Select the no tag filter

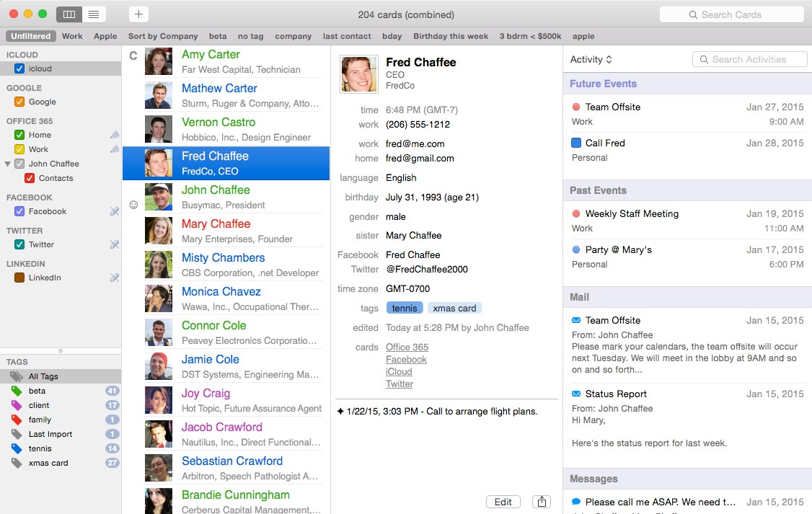click(x=251, y=36)
